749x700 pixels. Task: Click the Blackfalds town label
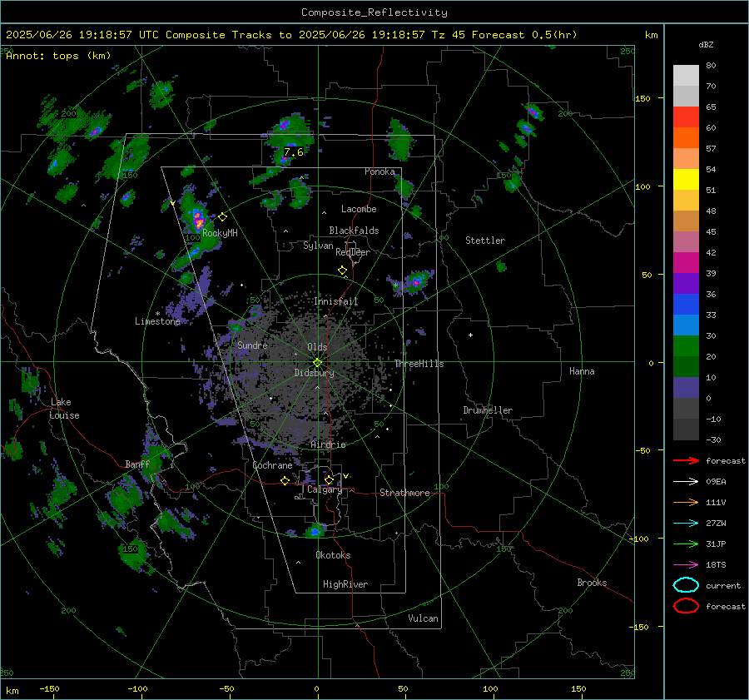(354, 231)
